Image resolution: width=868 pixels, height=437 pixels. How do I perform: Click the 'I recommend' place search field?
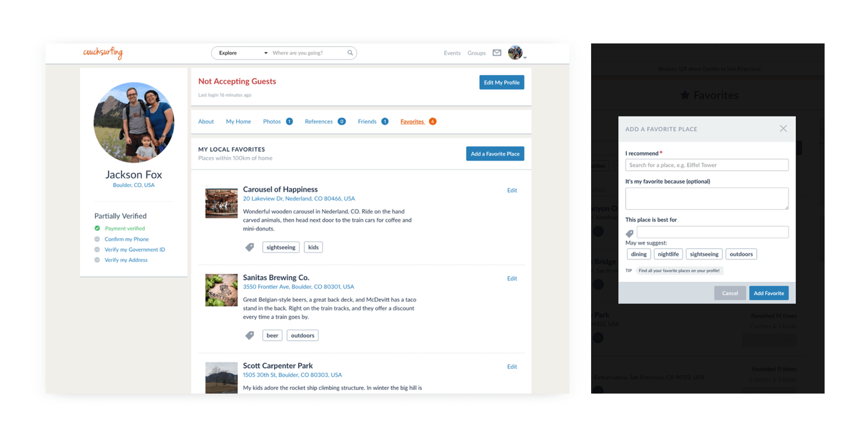pyautogui.click(x=707, y=165)
